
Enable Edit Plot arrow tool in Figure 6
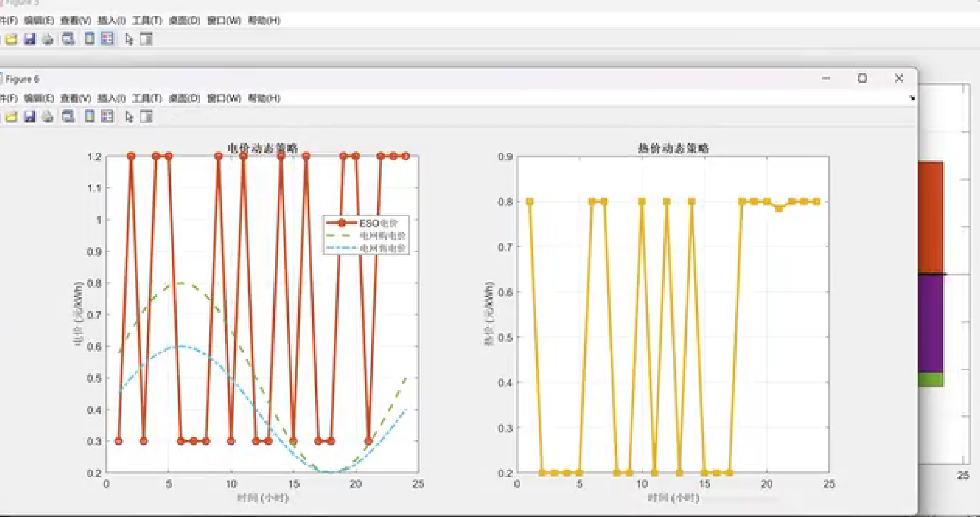point(129,117)
